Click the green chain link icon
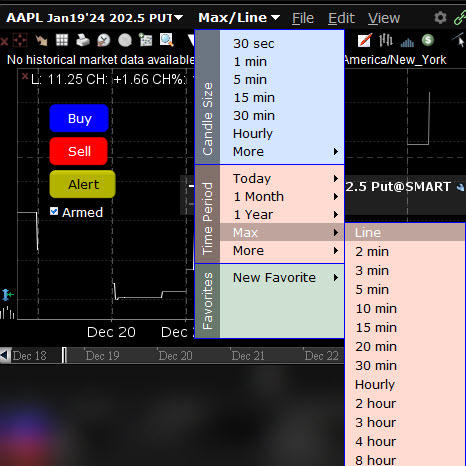The image size is (466, 466). 460,17
